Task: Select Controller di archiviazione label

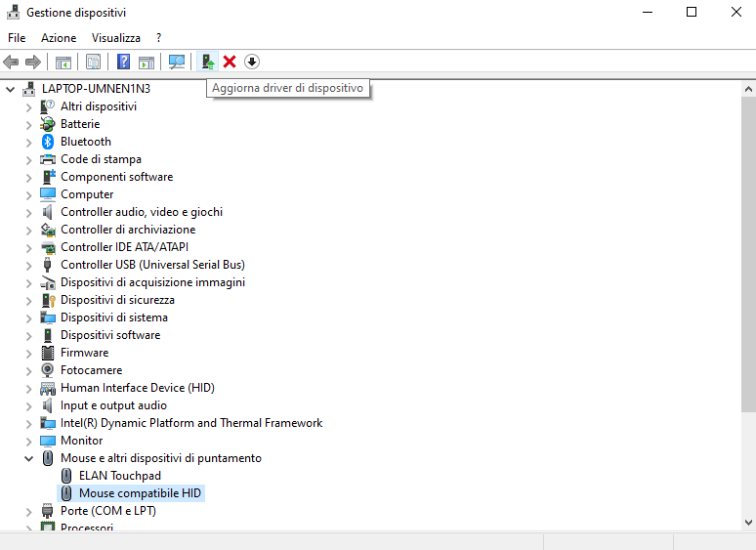Action: [x=128, y=230]
